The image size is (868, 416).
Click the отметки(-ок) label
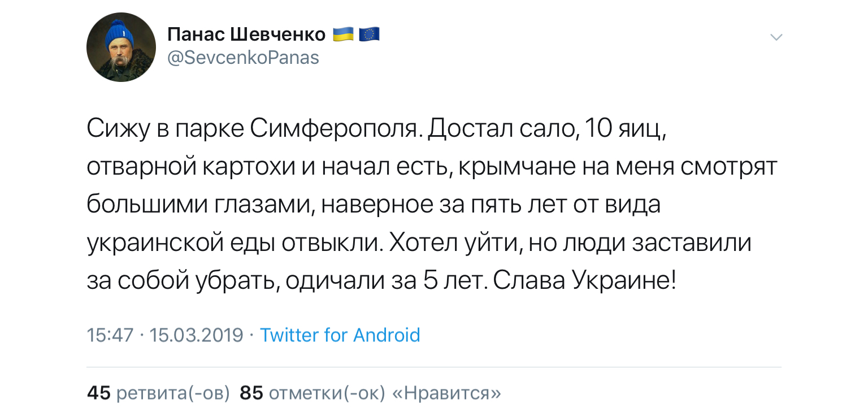327,393
